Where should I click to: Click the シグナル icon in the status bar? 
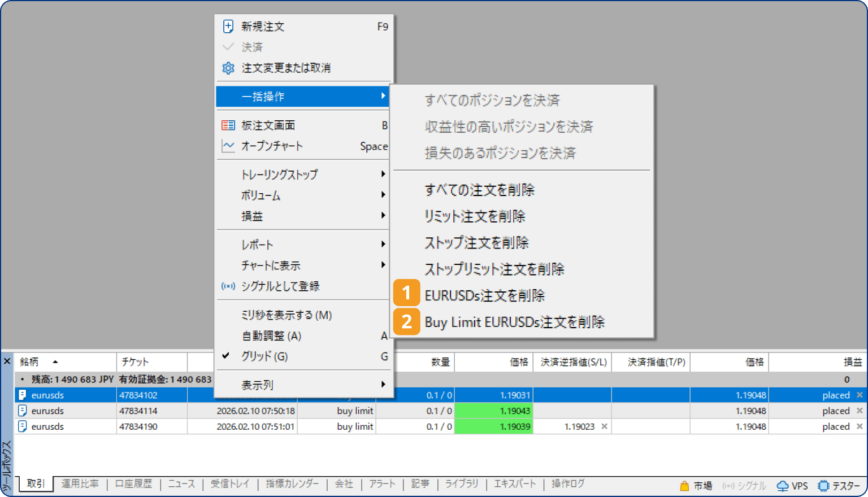(x=728, y=486)
